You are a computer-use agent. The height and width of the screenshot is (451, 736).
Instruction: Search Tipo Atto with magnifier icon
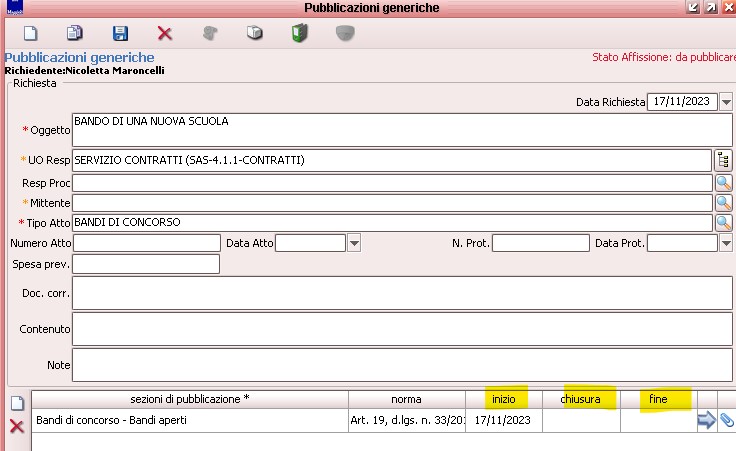[724, 222]
